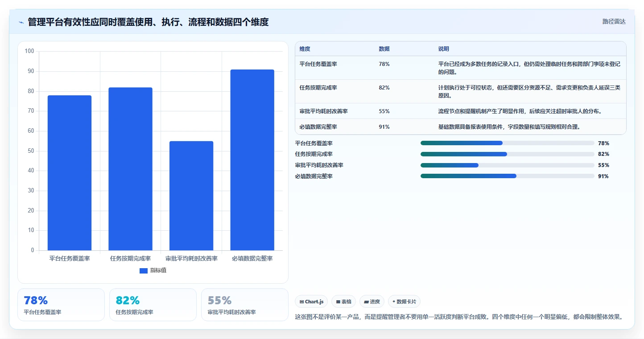The width and height of the screenshot is (644, 339).
Task: Click the 100 tick on the y-axis
Action: (x=29, y=51)
